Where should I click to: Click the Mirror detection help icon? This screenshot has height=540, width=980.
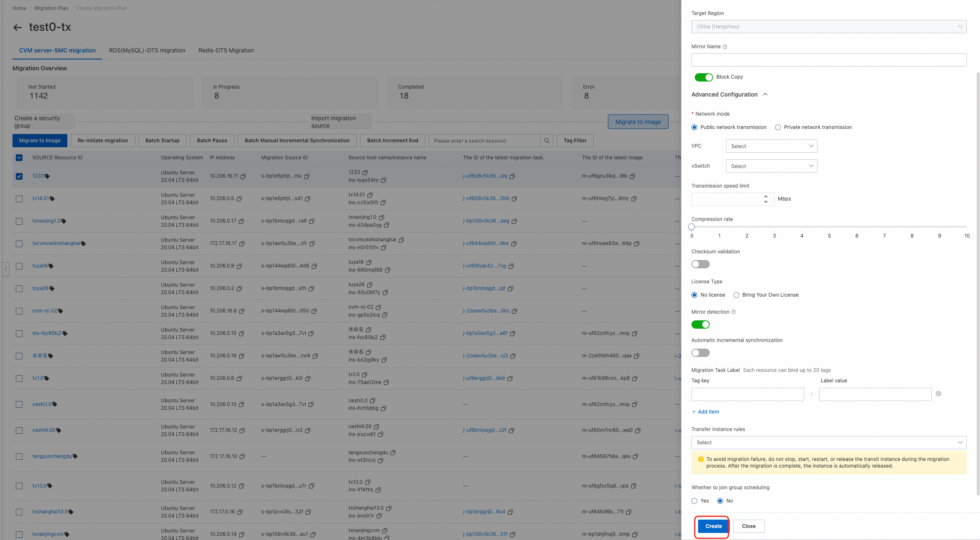[x=733, y=312]
